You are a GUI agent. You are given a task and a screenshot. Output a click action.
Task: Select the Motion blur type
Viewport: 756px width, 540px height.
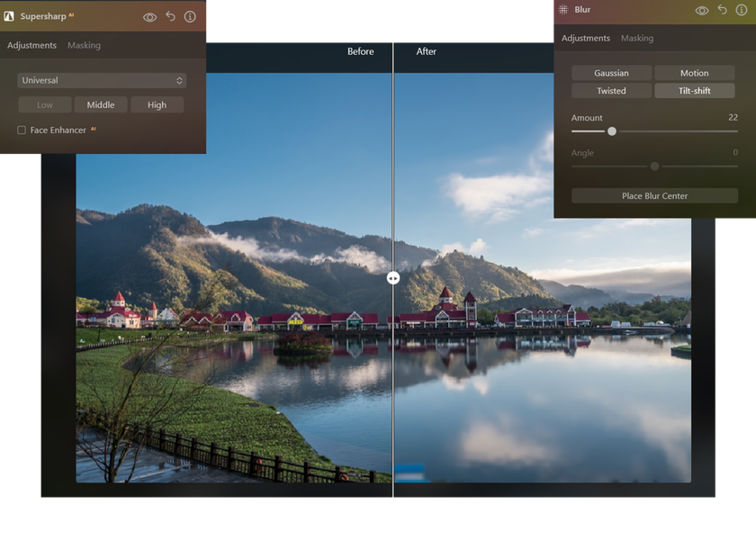(x=695, y=73)
